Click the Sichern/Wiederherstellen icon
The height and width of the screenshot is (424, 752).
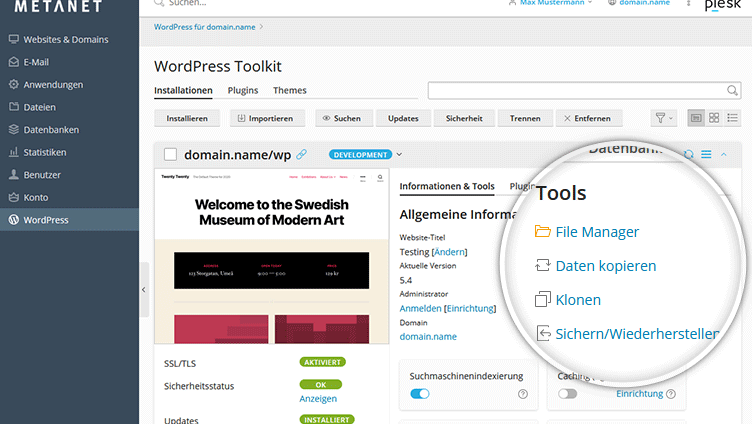pos(543,333)
